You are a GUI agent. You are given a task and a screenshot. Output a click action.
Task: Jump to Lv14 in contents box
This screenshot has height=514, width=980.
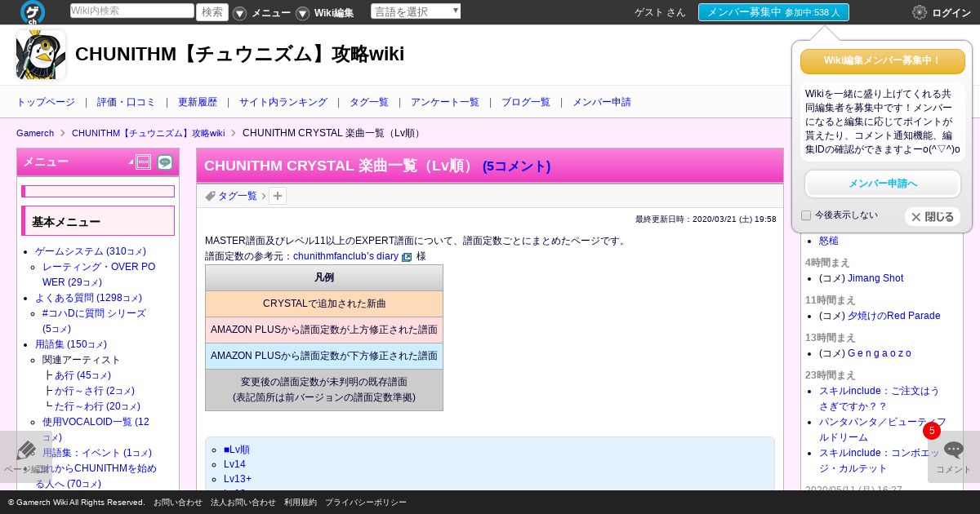tap(234, 464)
